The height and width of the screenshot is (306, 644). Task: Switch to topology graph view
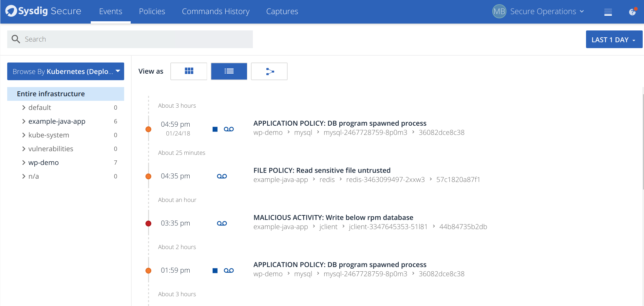(269, 71)
